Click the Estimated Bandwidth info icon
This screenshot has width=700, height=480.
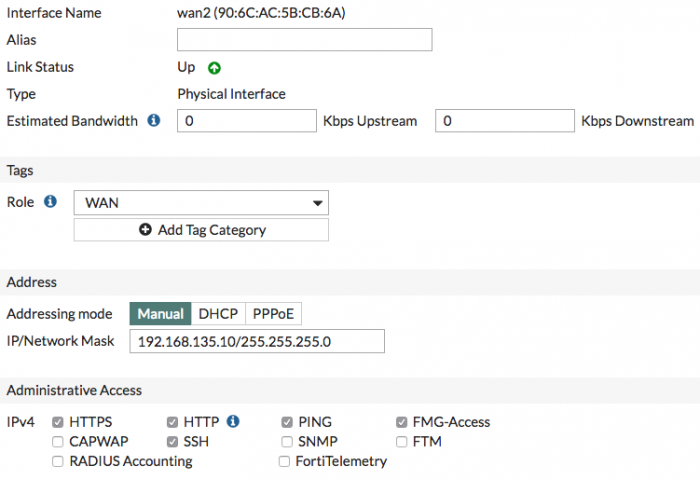[154, 121]
